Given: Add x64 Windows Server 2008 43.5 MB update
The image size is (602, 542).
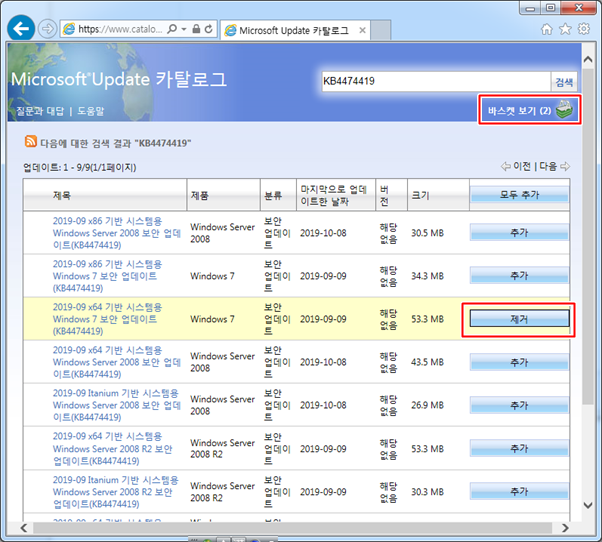Looking at the screenshot, I should tap(519, 362).
